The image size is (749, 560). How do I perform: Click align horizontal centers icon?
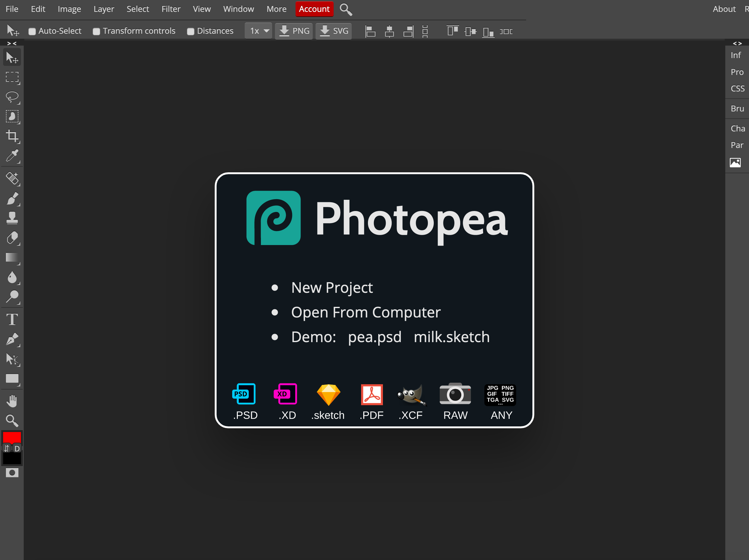pos(389,32)
